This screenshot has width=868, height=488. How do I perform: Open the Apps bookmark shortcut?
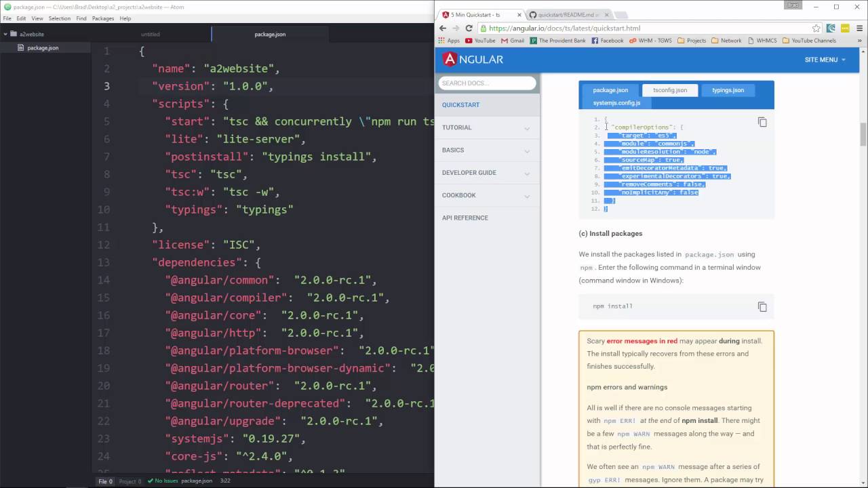pyautogui.click(x=449, y=41)
